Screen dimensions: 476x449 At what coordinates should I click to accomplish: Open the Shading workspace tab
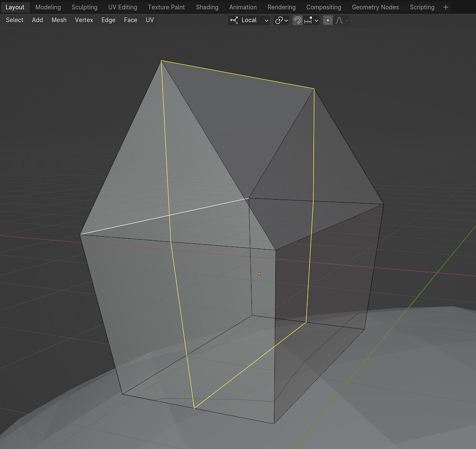click(207, 7)
